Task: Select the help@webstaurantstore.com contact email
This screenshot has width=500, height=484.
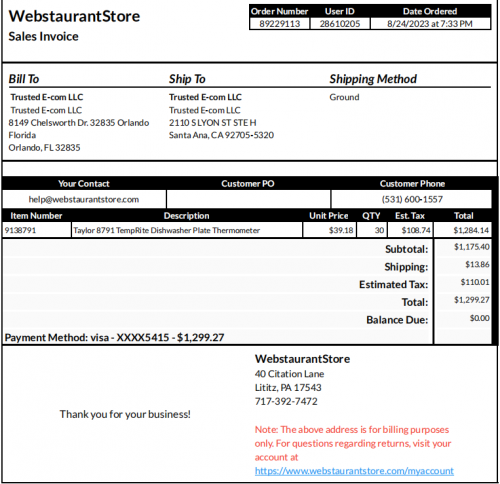Action: pyautogui.click(x=84, y=199)
